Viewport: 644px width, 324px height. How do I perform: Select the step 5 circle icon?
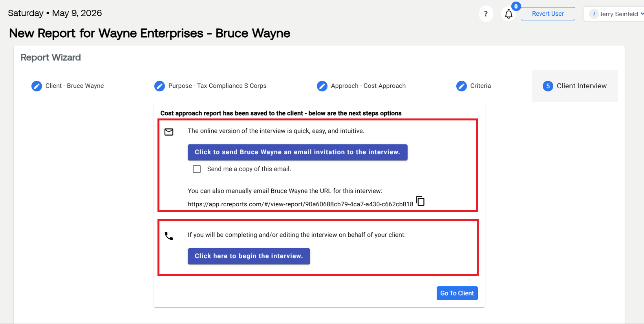coord(548,86)
